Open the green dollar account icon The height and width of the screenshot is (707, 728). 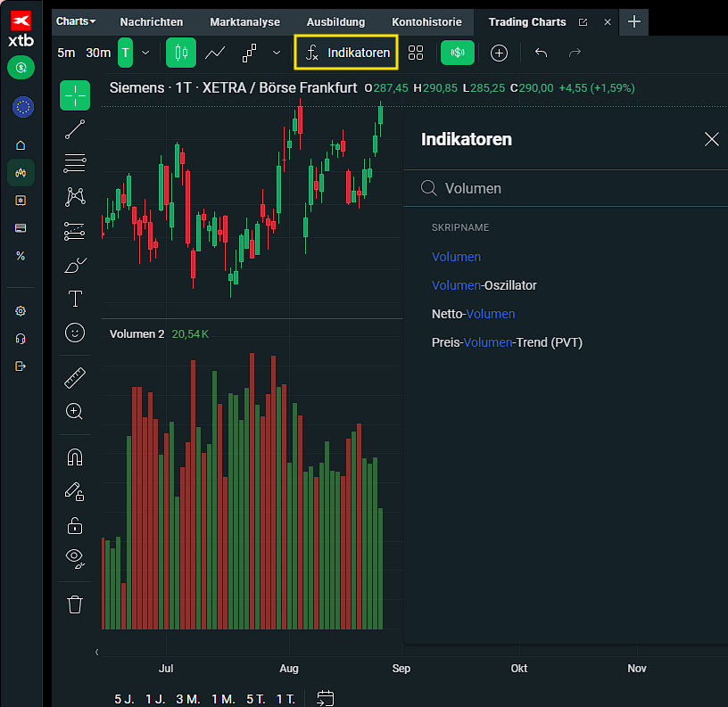click(21, 68)
